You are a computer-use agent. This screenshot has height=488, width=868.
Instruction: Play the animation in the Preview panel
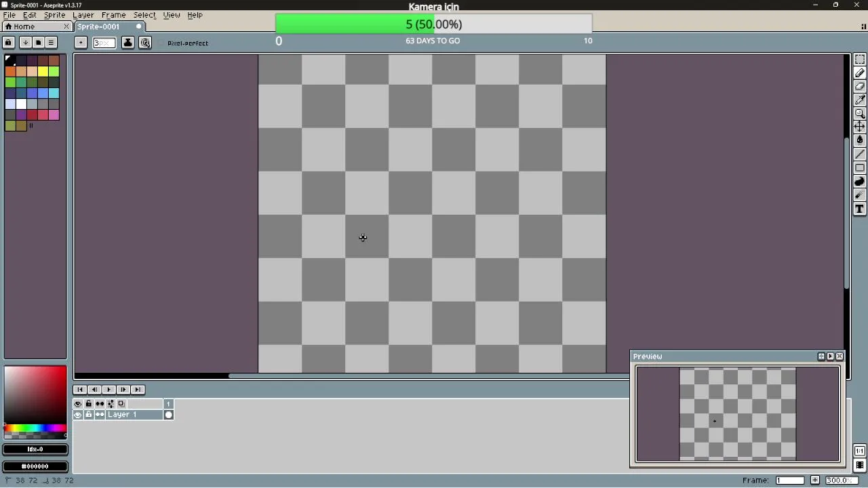(x=831, y=357)
